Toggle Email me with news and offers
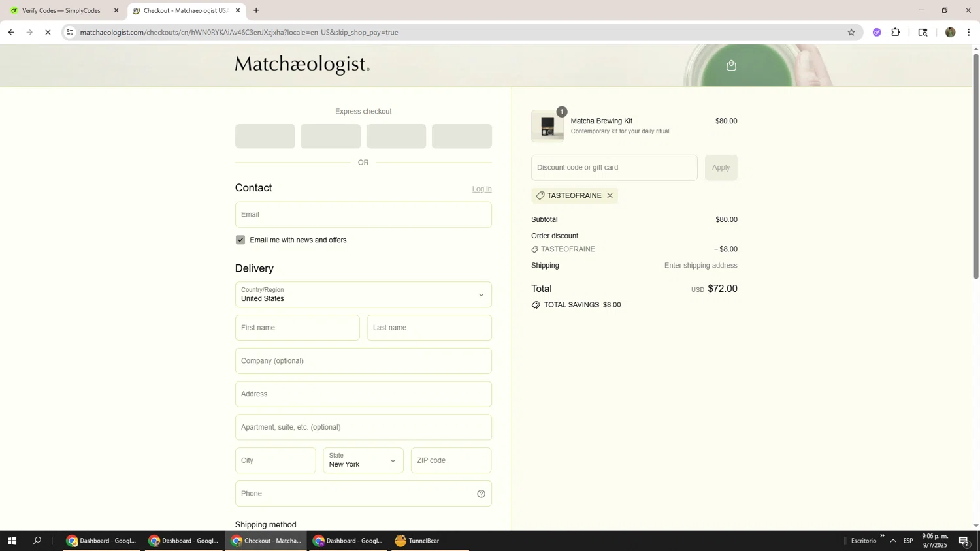The width and height of the screenshot is (980, 551). pyautogui.click(x=240, y=240)
